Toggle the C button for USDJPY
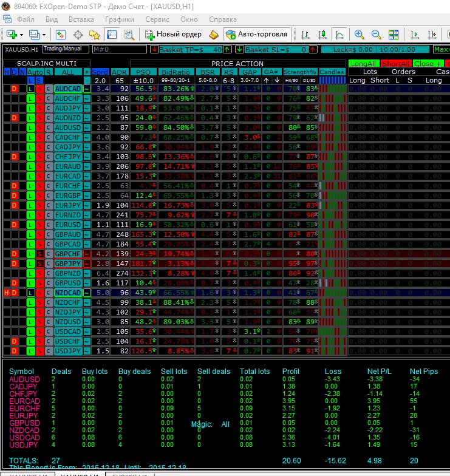This screenshot has width=450, height=476. tap(49, 351)
